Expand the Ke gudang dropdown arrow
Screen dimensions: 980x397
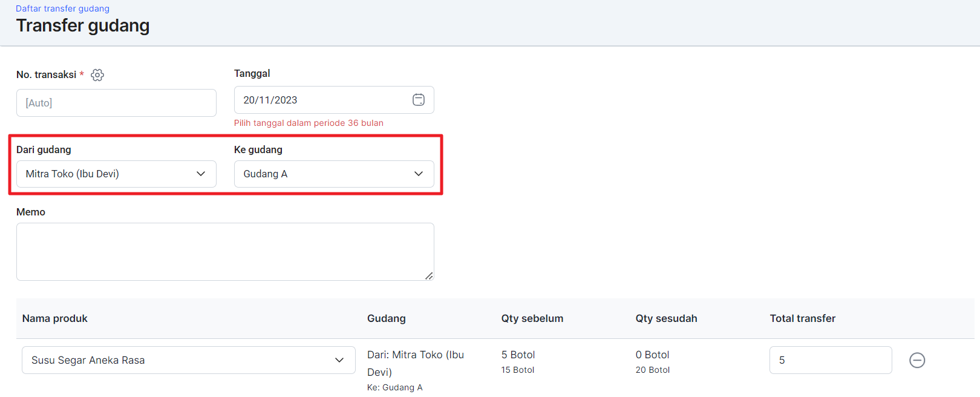point(419,174)
